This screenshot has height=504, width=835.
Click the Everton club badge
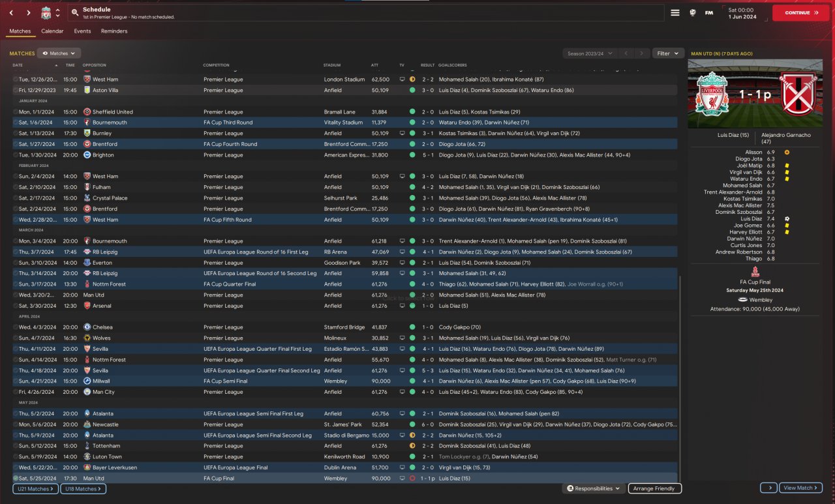[87, 263]
